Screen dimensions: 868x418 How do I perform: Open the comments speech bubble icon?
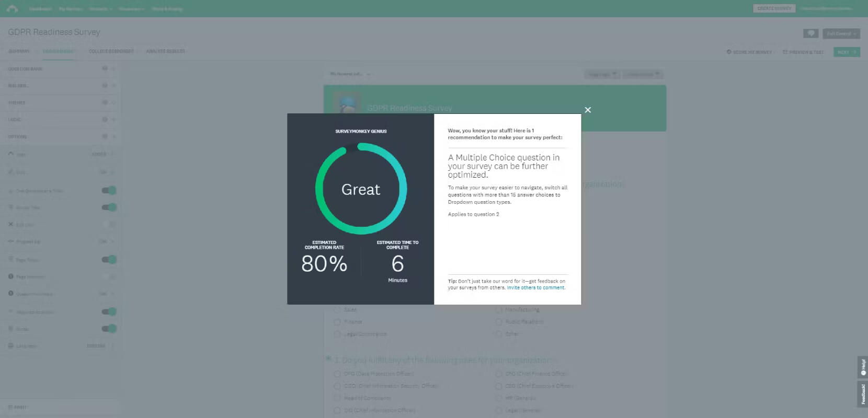tap(810, 33)
